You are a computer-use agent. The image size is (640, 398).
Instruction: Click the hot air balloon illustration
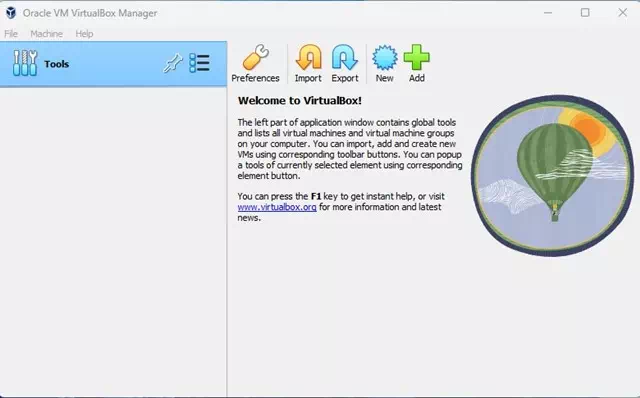coord(553,176)
